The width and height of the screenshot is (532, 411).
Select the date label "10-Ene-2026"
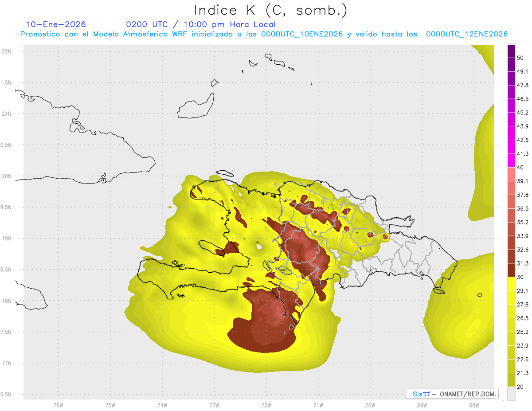56,24
